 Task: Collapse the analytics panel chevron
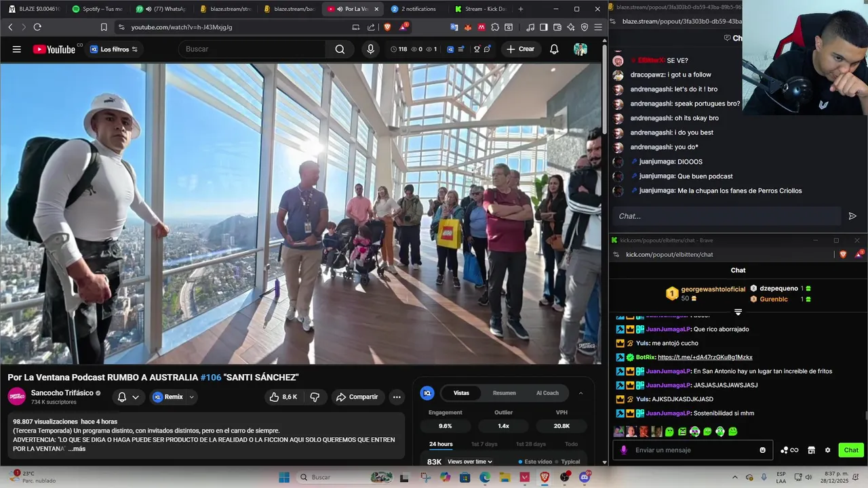tap(580, 393)
